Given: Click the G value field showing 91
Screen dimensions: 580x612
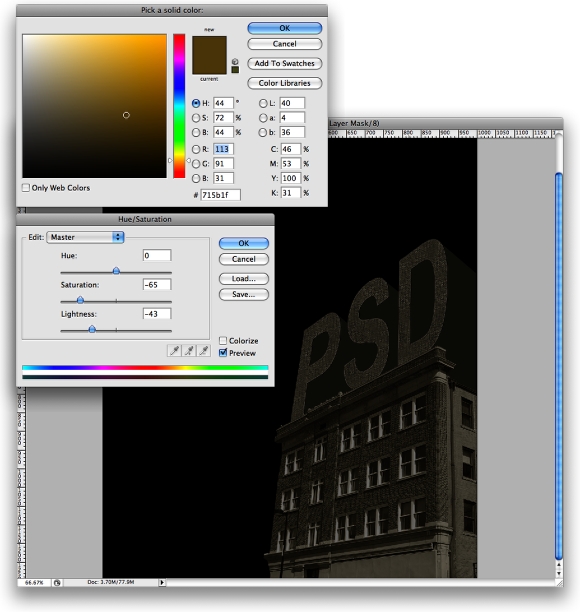Looking at the screenshot, I should pyautogui.click(x=223, y=164).
